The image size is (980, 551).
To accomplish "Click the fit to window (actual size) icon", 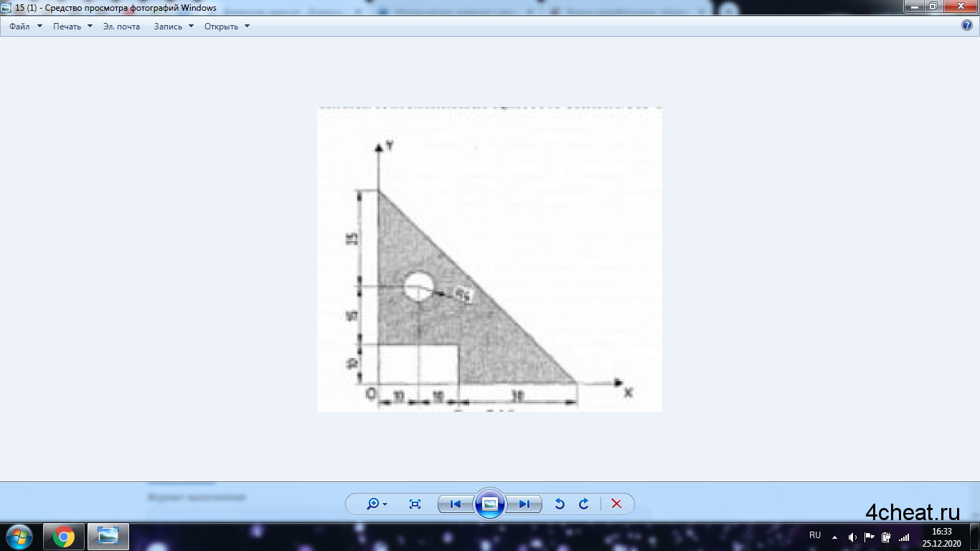I will tap(415, 504).
